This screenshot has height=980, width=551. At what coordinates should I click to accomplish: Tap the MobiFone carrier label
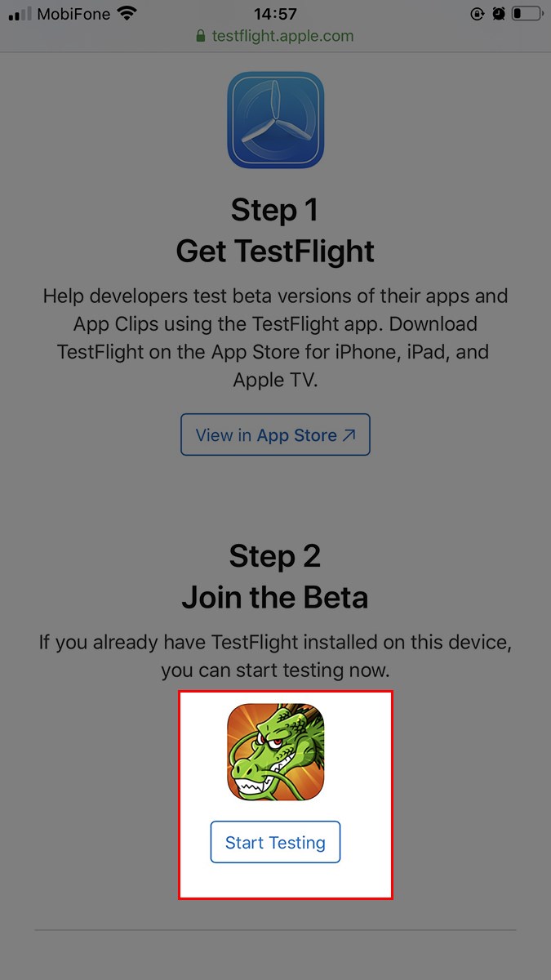(x=74, y=14)
